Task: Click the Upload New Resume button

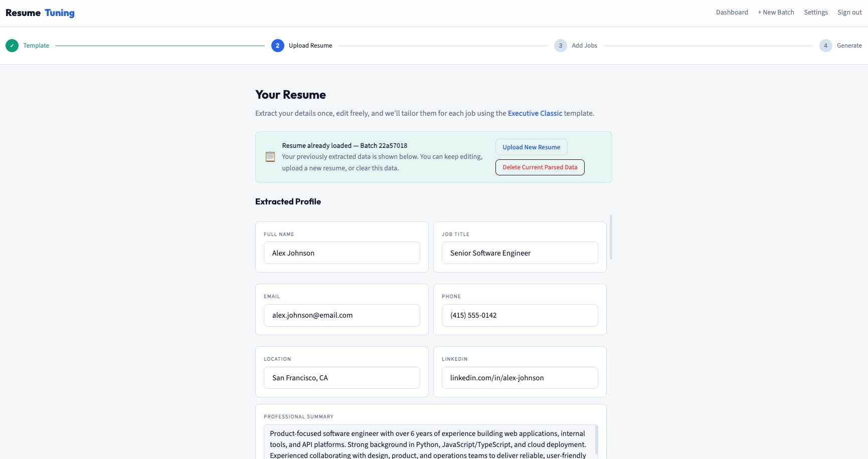Action: point(531,147)
